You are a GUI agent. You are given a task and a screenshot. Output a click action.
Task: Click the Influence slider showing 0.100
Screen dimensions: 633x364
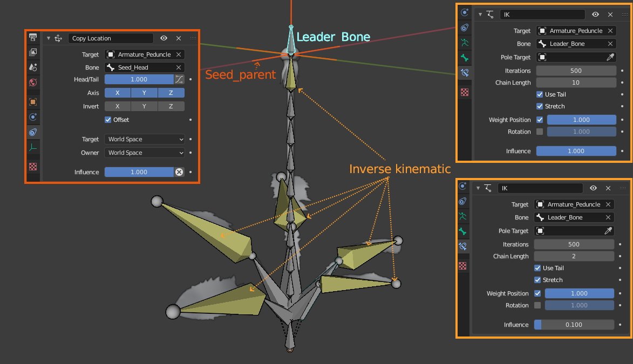[574, 325]
